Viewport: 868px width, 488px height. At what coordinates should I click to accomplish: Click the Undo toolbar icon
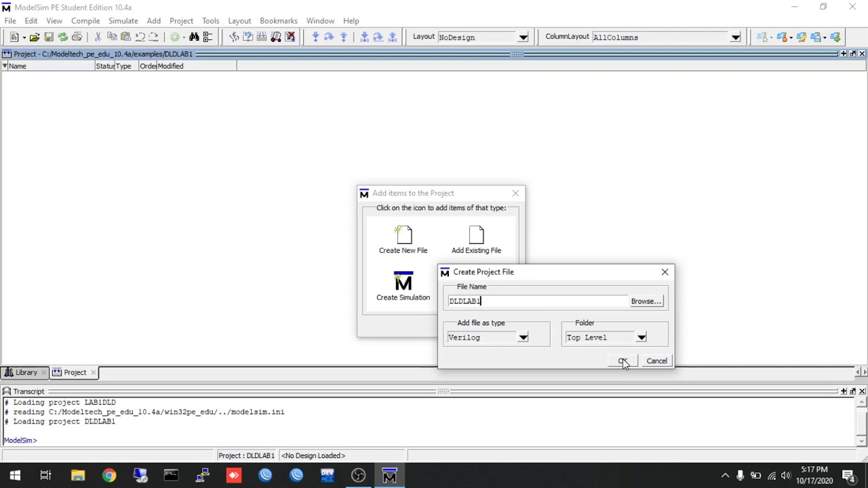140,37
